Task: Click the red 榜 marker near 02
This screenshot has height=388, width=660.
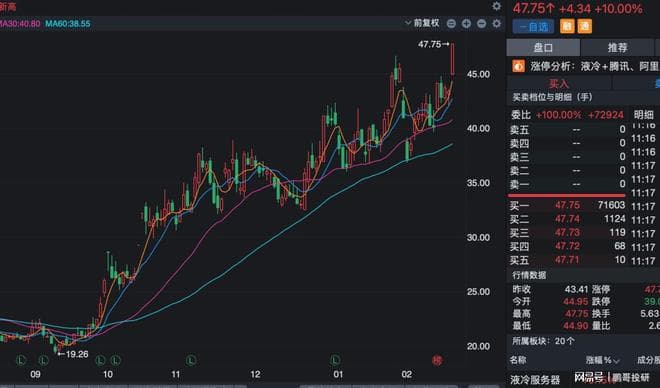Action: 437,360
